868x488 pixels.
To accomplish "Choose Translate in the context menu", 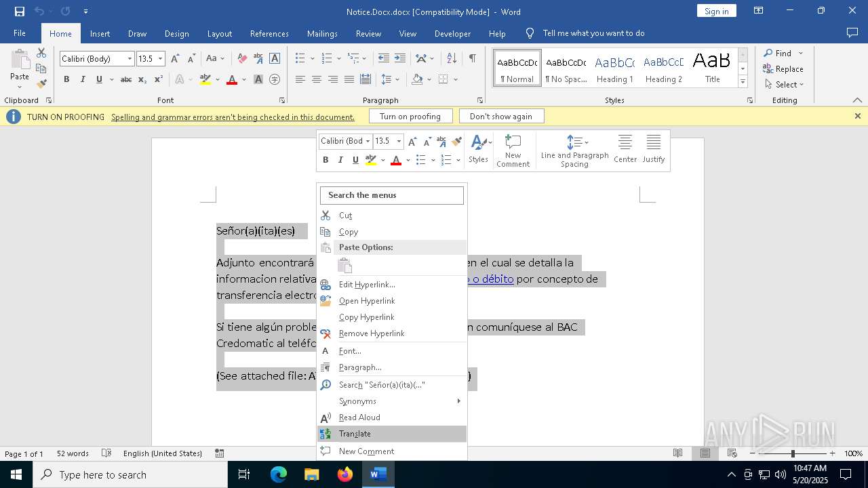I will pos(392,434).
